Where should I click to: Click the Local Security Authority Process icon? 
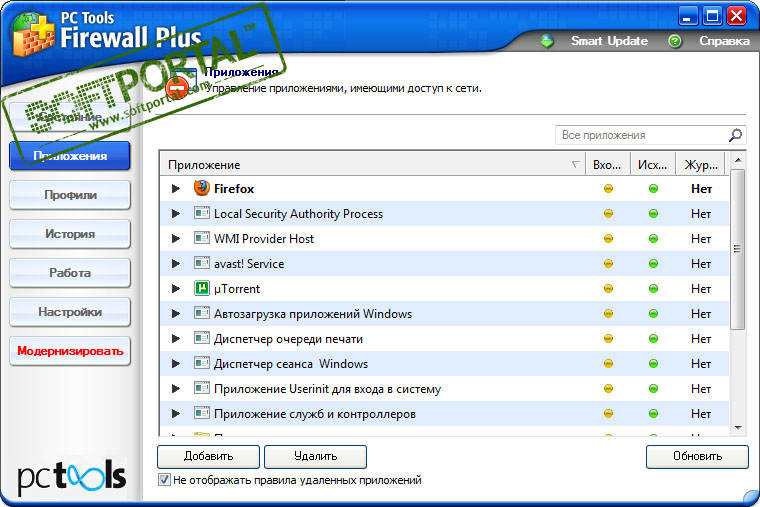point(202,213)
